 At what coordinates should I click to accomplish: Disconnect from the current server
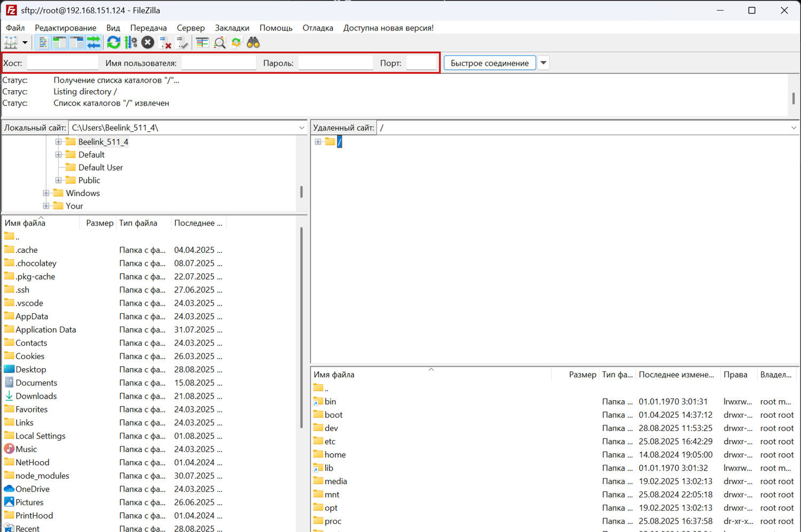[x=166, y=43]
